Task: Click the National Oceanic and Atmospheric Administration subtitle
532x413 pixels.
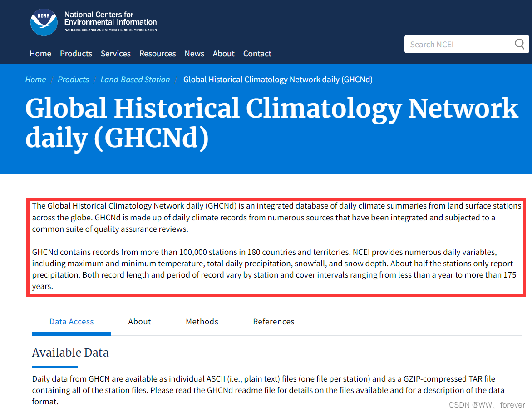Action: click(111, 30)
